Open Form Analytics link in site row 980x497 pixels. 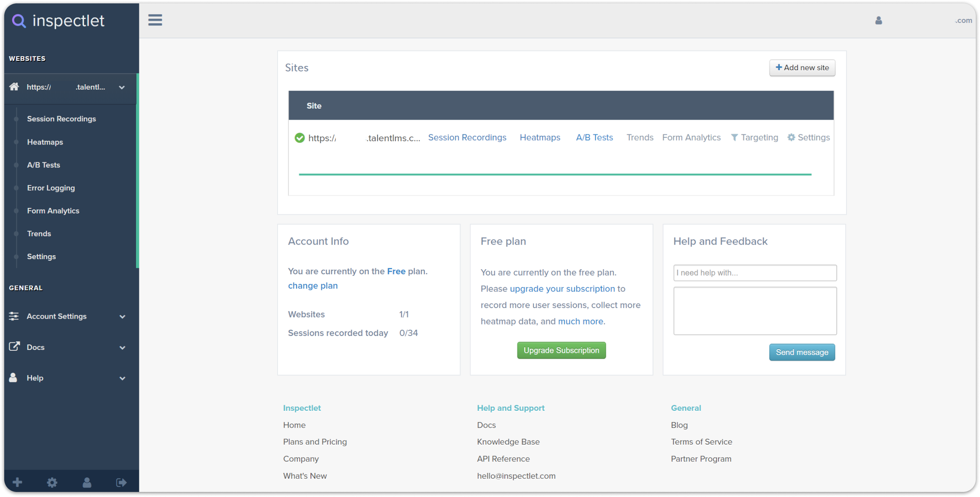pyautogui.click(x=691, y=137)
